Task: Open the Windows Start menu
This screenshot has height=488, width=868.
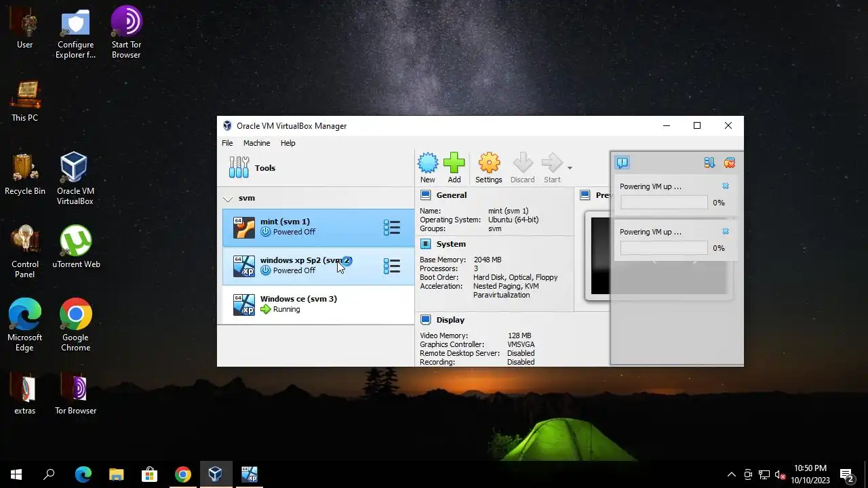Action: (x=16, y=474)
